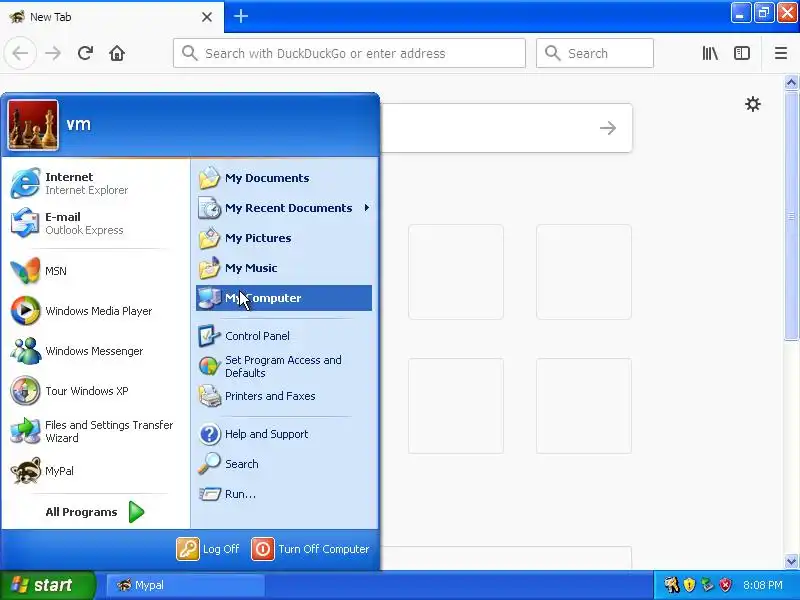Select the New Tab tab
The width and height of the screenshot is (800, 600).
[112, 17]
